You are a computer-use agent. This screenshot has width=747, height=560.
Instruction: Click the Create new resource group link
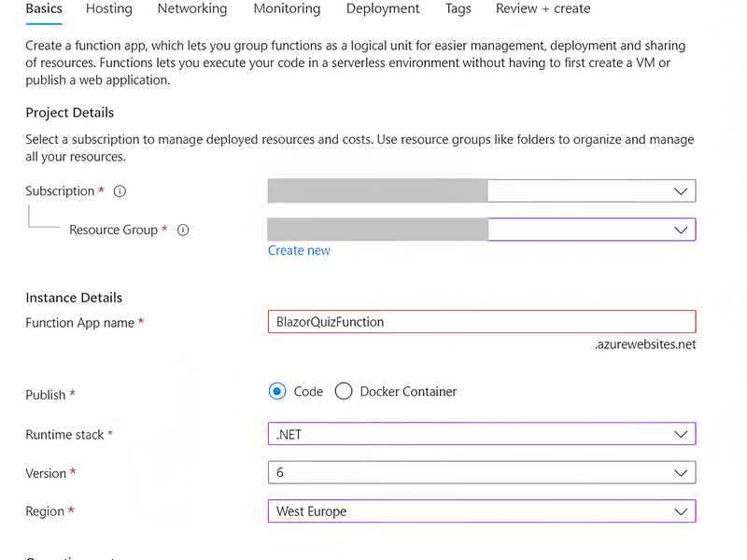click(x=299, y=250)
